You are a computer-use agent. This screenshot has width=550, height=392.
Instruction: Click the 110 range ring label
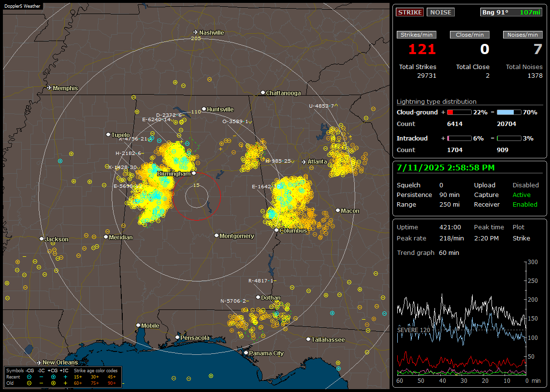(196, 112)
